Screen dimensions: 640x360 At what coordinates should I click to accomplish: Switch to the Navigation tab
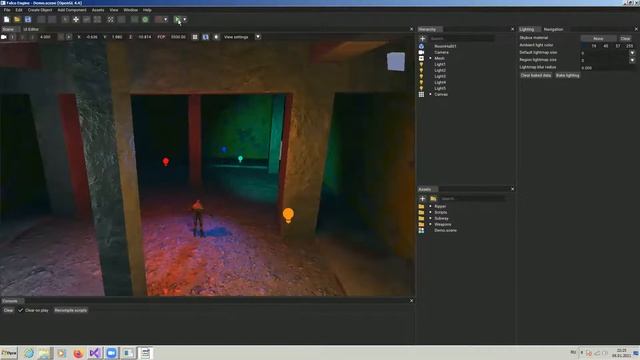coord(553,29)
